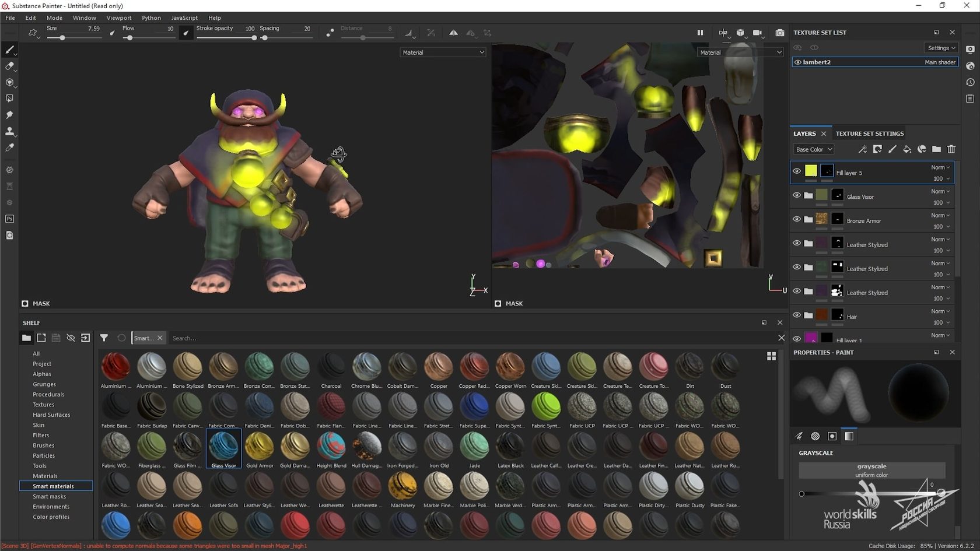This screenshot has width=980, height=551.
Task: Open the Brush properties icon
Action: [x=799, y=436]
